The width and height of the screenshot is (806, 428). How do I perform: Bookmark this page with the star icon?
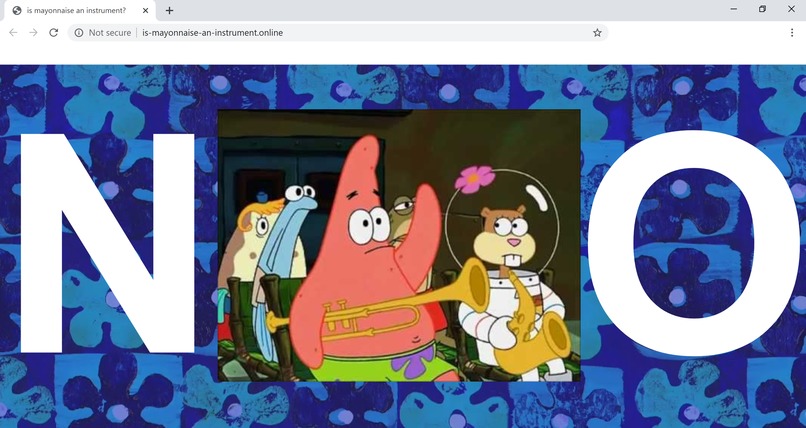click(x=597, y=32)
